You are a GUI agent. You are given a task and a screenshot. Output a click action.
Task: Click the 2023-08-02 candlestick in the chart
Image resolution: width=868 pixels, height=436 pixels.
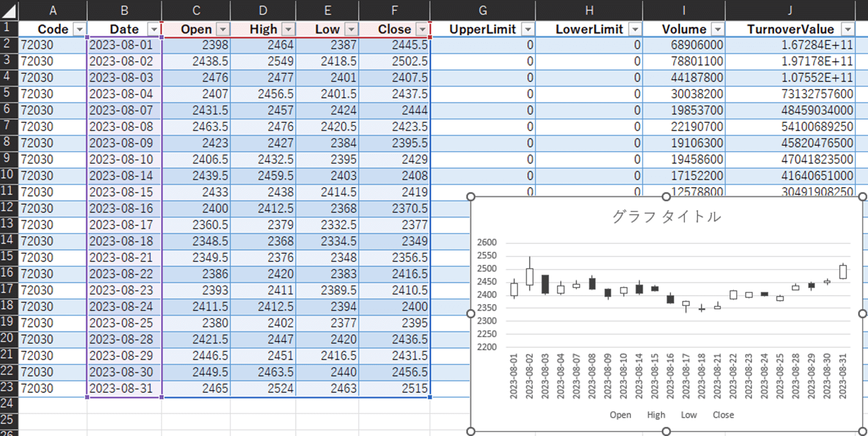(529, 276)
